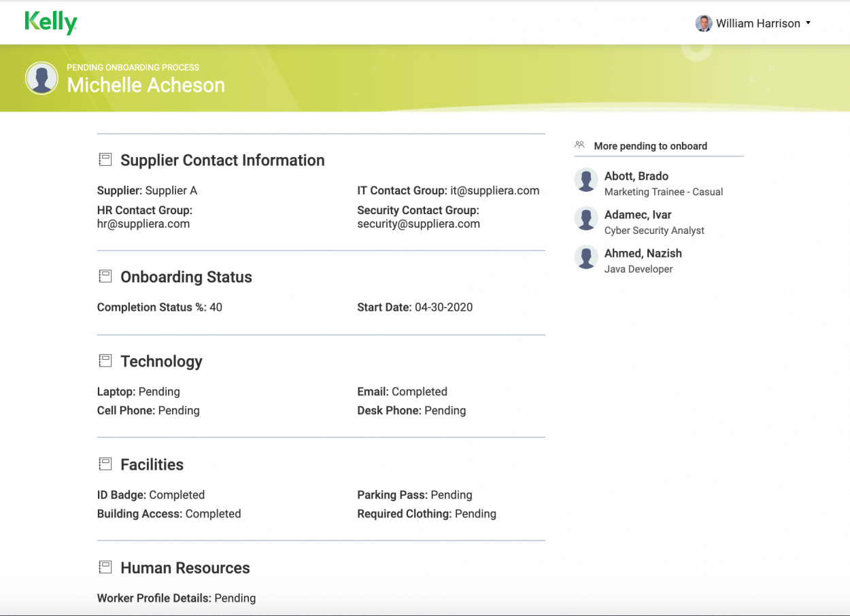850x616 pixels.
Task: Click the people icon beside More pending to onboard
Action: pos(579,144)
